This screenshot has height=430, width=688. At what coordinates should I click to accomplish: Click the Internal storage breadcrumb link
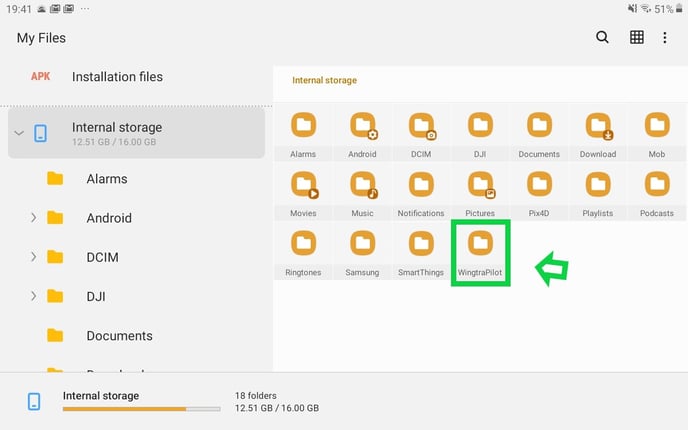click(x=324, y=80)
